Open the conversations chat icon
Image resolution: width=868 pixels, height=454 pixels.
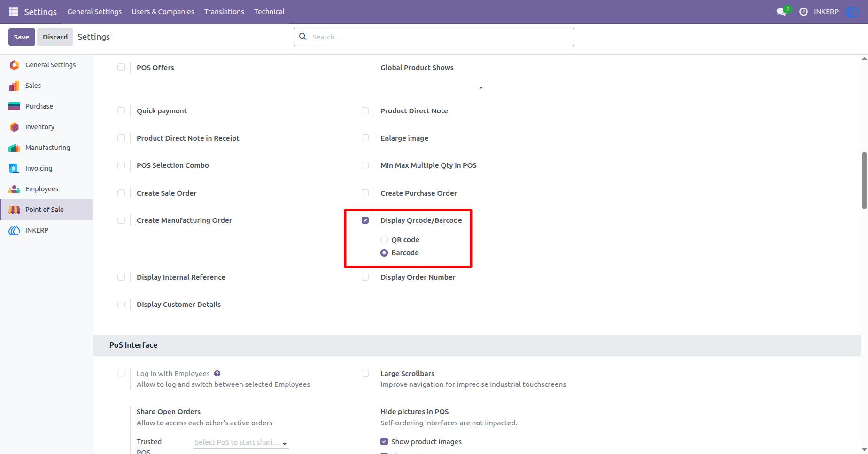tap(782, 11)
